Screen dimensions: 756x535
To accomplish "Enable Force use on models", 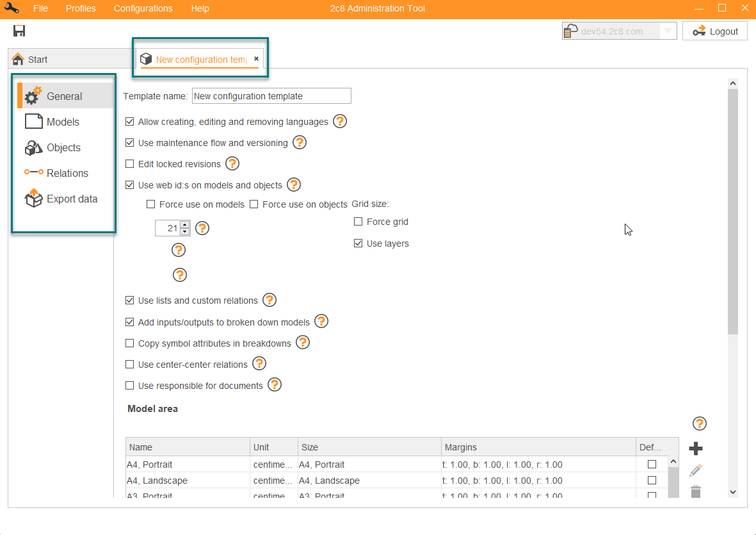I will click(x=151, y=204).
